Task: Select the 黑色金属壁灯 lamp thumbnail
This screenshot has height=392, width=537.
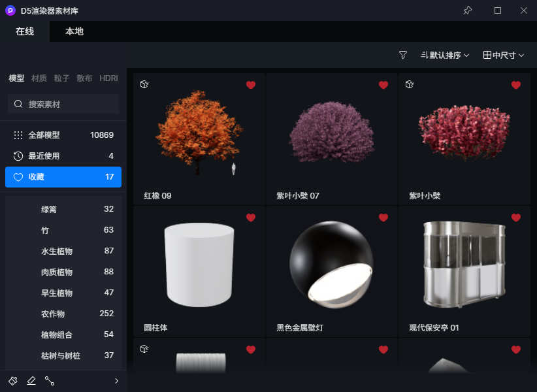Action: [331, 265]
